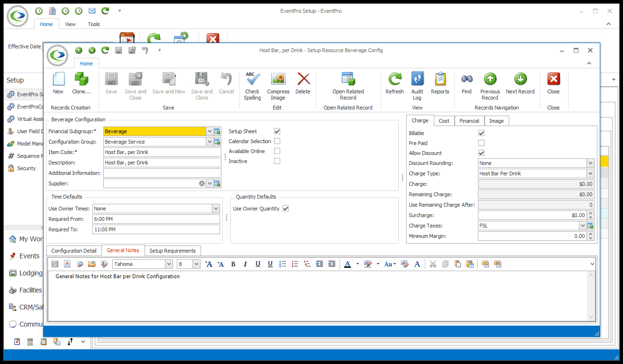
Task: Click Grow Font icon in notes toolbar
Action: point(209,264)
